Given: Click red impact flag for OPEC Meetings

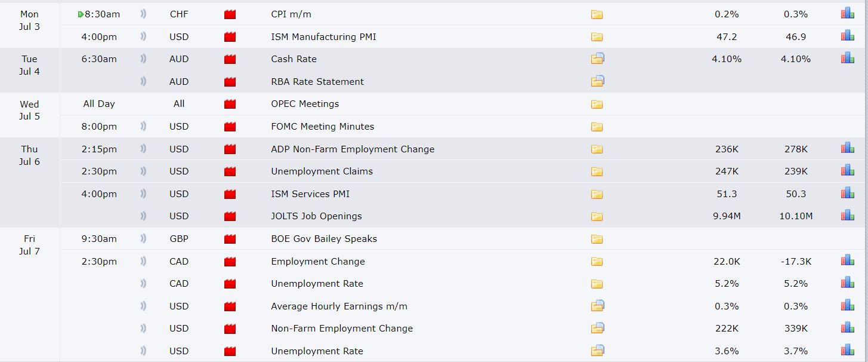Looking at the screenshot, I should click(x=230, y=105).
